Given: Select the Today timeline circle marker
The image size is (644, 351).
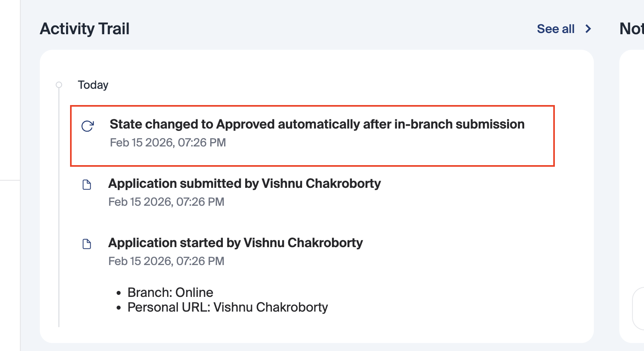Looking at the screenshot, I should click(59, 85).
